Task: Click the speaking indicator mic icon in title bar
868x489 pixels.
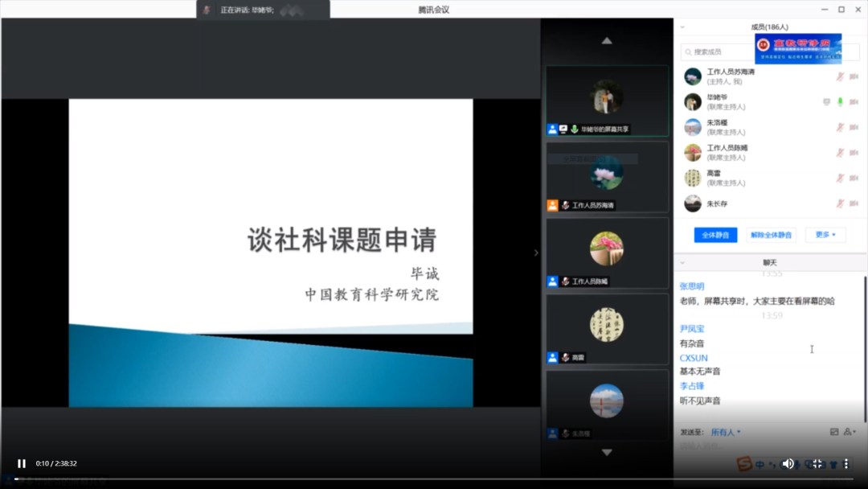Action: pyautogui.click(x=207, y=10)
